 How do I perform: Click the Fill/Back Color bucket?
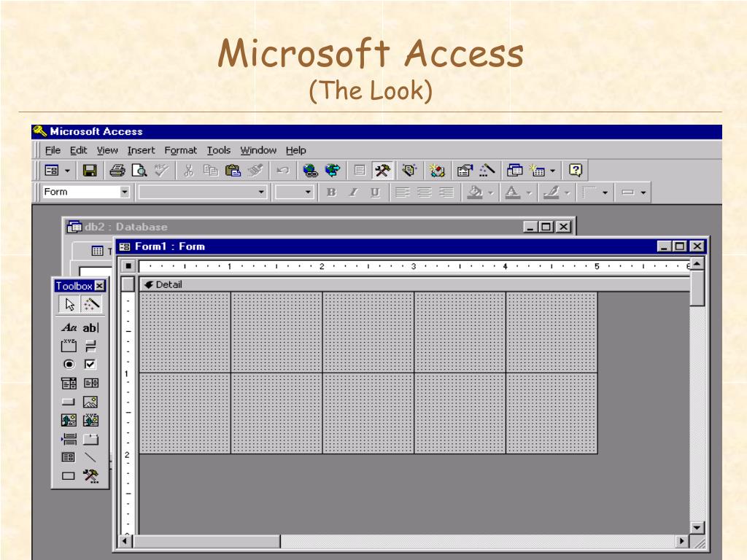[475, 192]
